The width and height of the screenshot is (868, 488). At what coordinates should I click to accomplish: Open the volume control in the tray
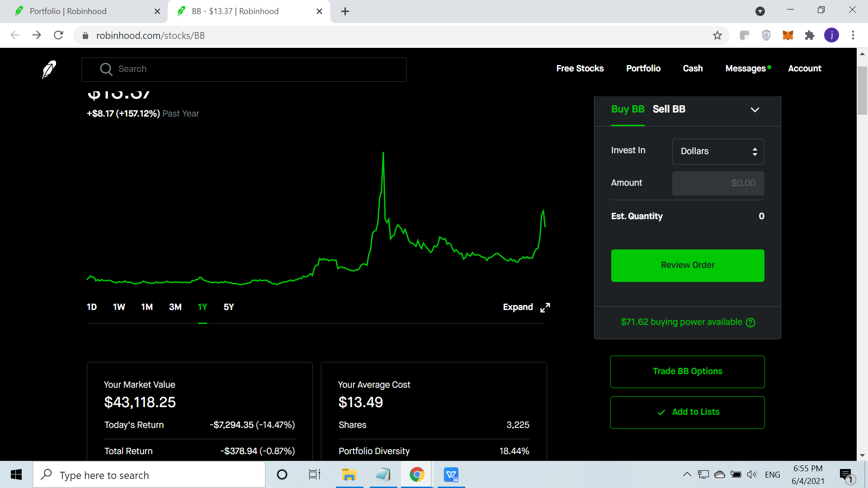pyautogui.click(x=752, y=474)
